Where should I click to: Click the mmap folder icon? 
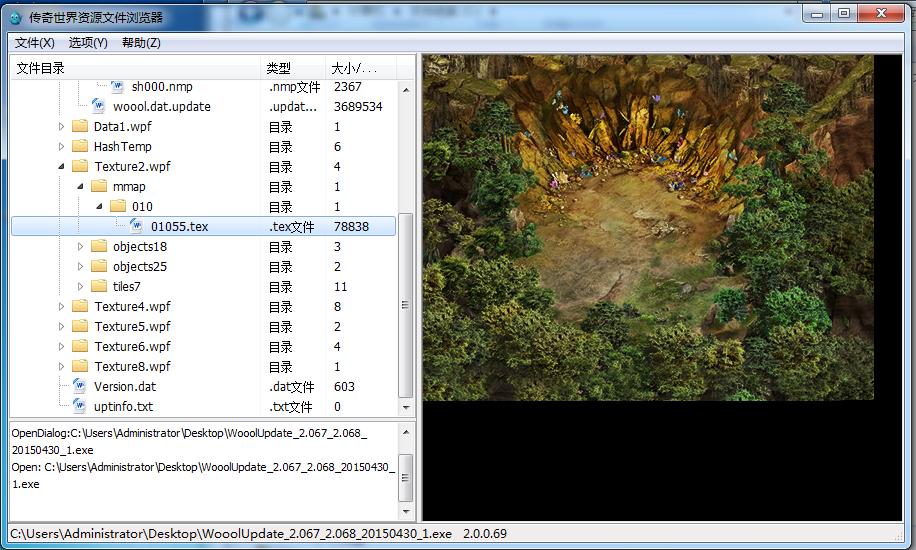[x=99, y=186]
